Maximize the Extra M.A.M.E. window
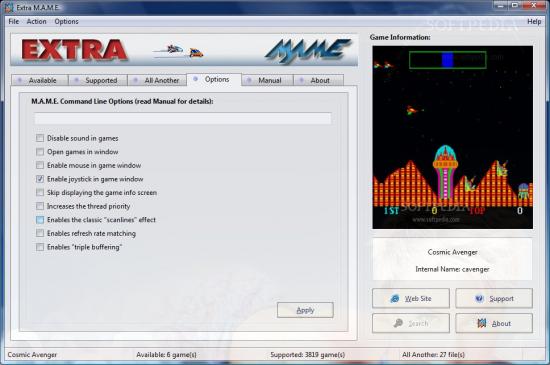The height and width of the screenshot is (365, 550). click(515, 5)
